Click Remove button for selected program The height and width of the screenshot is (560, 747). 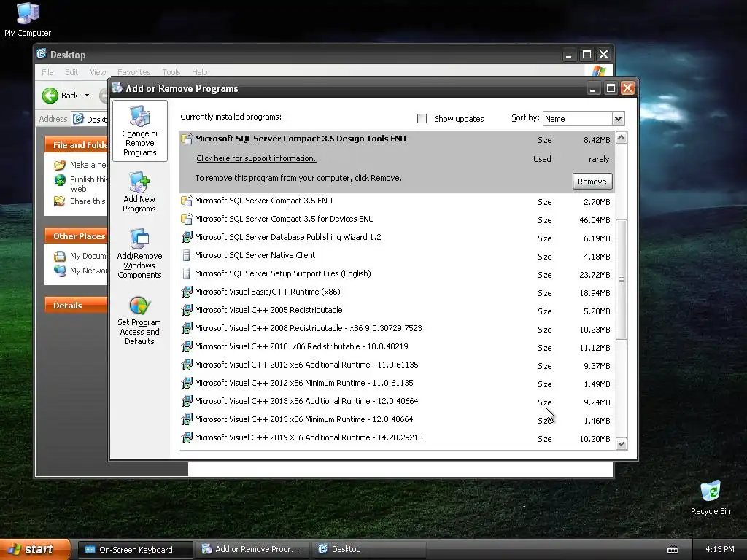592,182
